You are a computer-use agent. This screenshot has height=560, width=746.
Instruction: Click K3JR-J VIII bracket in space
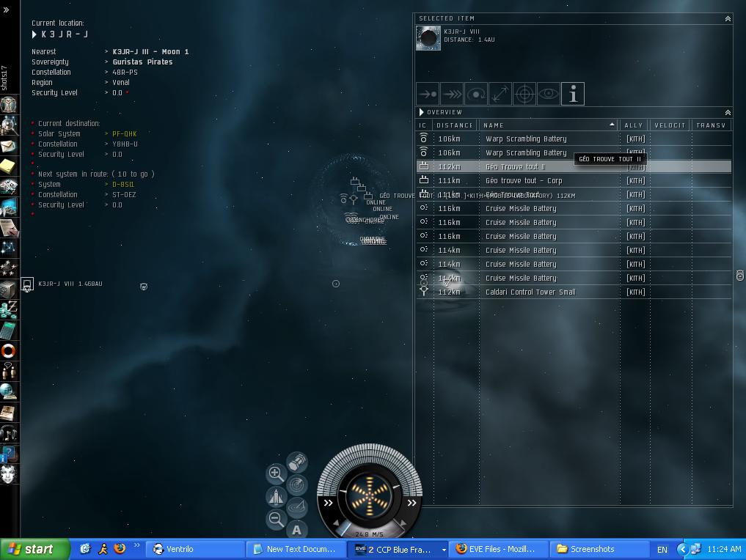coord(27,284)
